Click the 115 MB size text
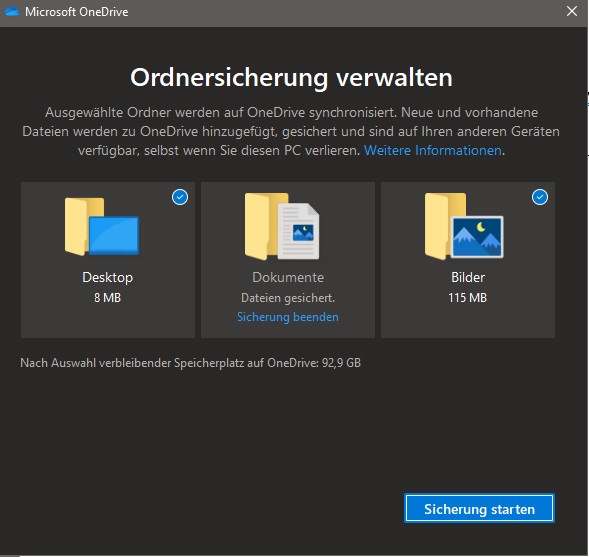The height and width of the screenshot is (557, 589). pyautogui.click(x=468, y=298)
